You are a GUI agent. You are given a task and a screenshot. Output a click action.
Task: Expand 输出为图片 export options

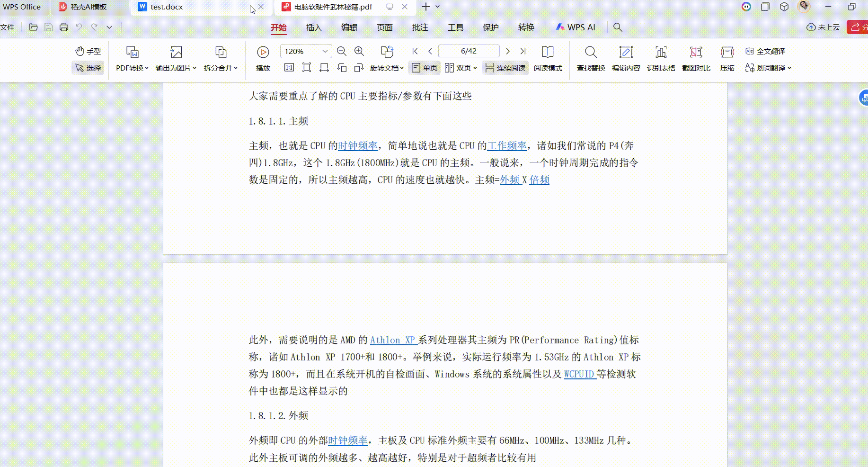pyautogui.click(x=176, y=68)
